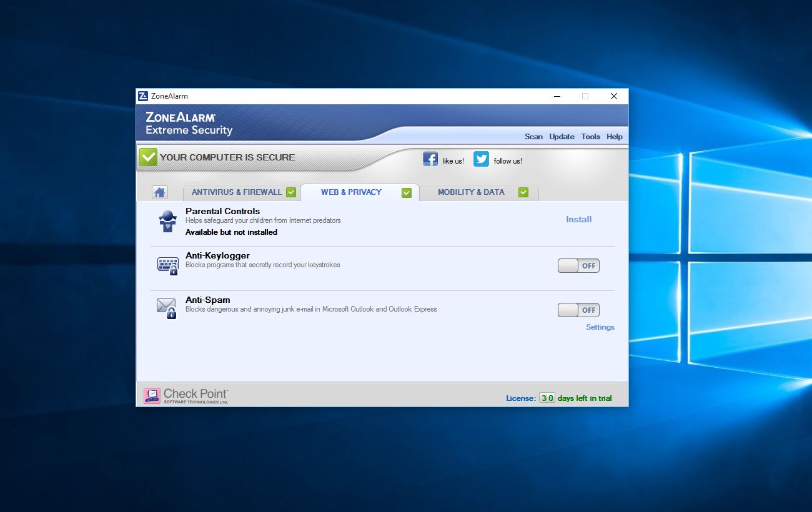
Task: Close the ZoneAlarm window
Action: pyautogui.click(x=613, y=96)
